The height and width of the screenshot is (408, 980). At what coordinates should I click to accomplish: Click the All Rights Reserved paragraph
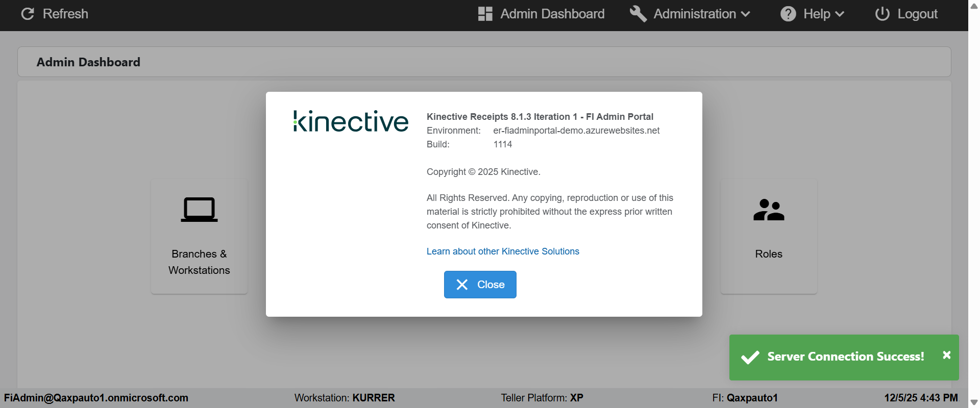click(550, 212)
